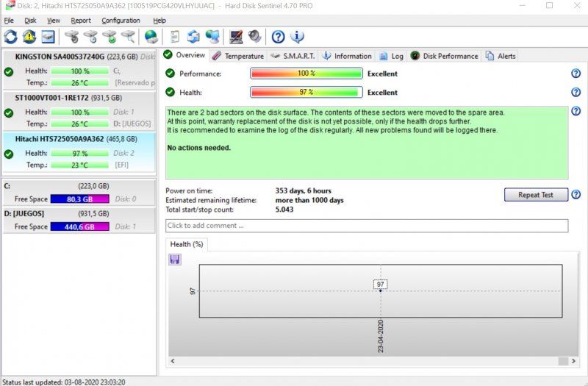
Task: Click the Performance 100 % gradient bar
Action: [306, 74]
